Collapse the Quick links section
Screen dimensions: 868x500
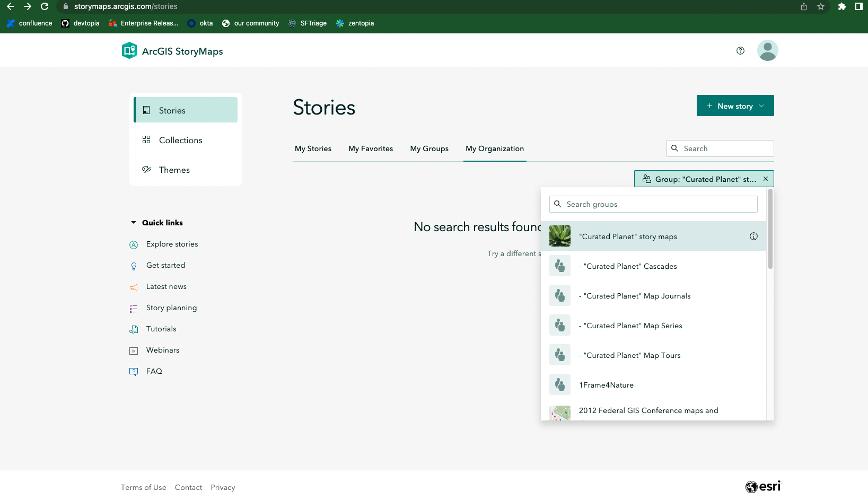[133, 223]
